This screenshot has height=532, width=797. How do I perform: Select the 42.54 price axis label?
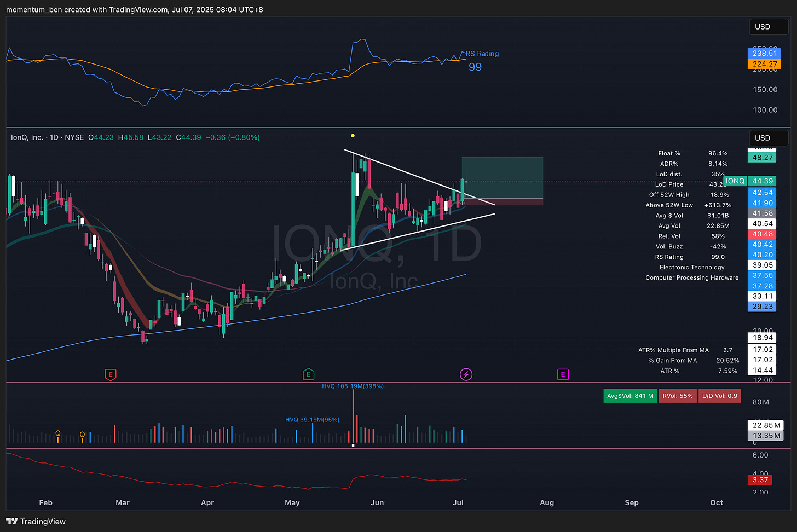point(762,193)
